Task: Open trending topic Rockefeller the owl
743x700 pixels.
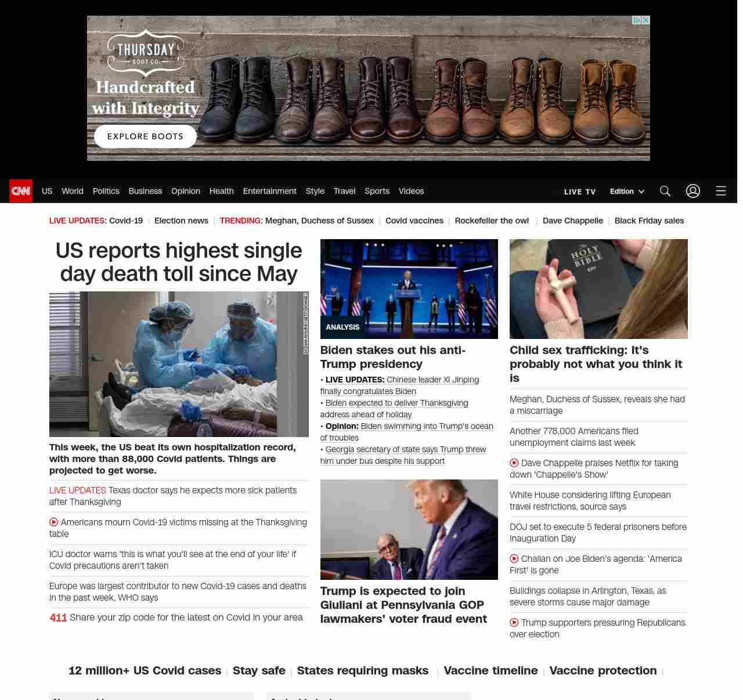Action: point(491,221)
